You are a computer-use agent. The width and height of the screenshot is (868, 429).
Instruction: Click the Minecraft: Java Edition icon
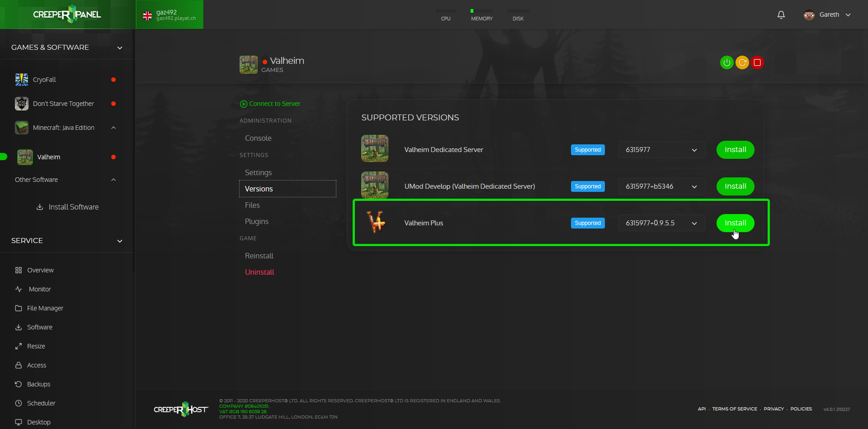(x=21, y=128)
